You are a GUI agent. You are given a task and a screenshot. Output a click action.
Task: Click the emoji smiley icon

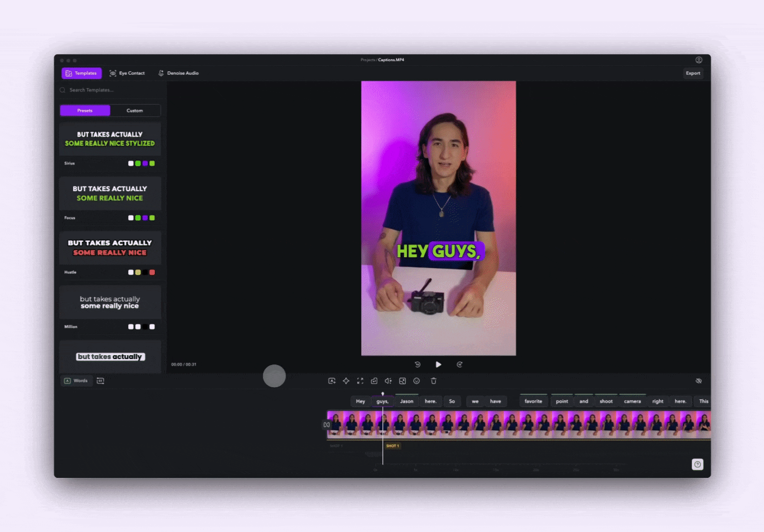pos(417,381)
